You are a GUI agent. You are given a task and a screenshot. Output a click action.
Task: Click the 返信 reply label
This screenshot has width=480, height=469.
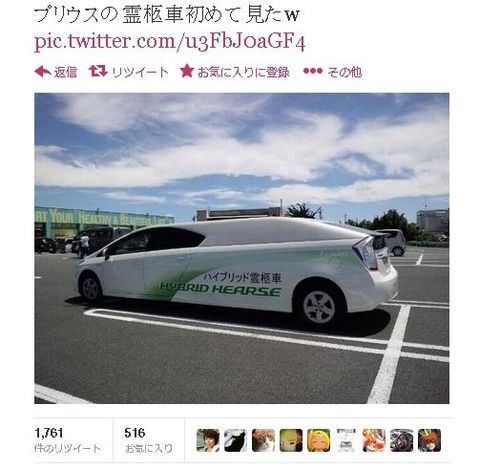(66, 72)
